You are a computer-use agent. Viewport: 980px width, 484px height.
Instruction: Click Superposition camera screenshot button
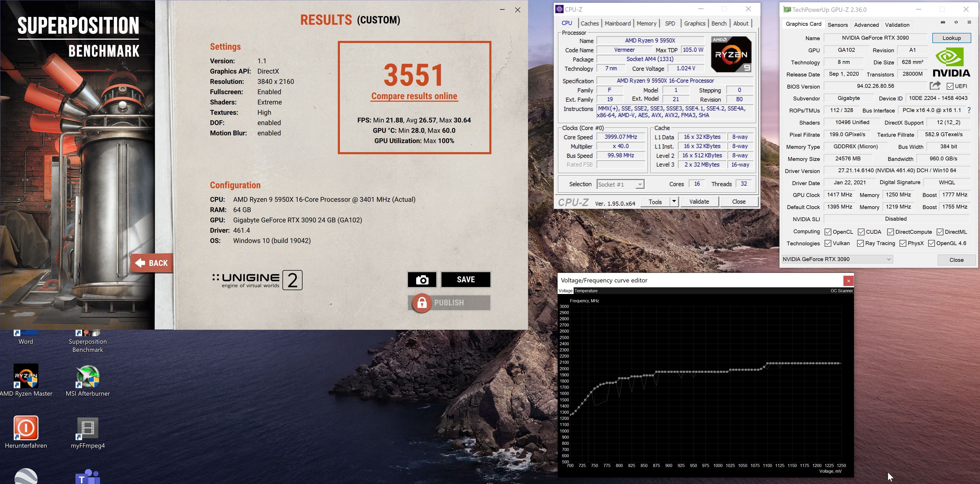coord(422,280)
